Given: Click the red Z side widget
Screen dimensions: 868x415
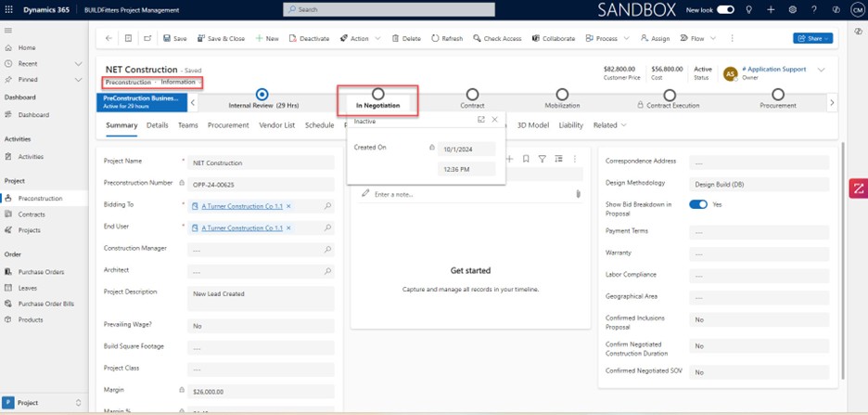Looking at the screenshot, I should tap(858, 188).
